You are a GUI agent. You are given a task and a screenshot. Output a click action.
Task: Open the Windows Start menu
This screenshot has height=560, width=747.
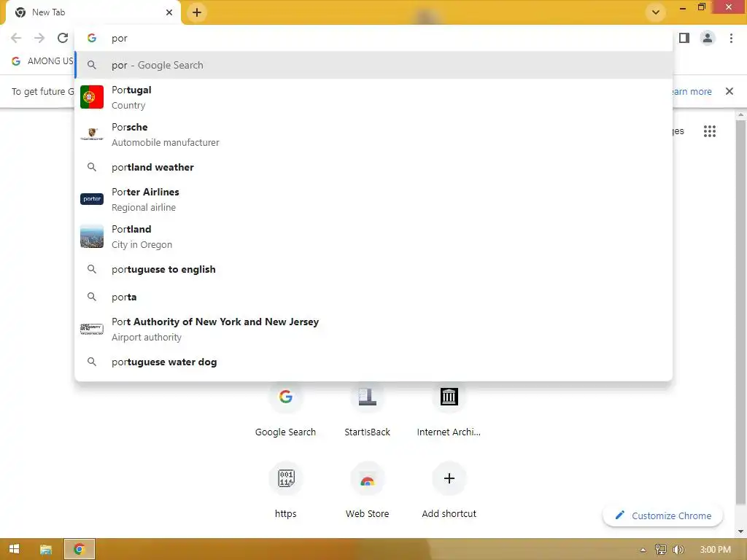tap(15, 549)
